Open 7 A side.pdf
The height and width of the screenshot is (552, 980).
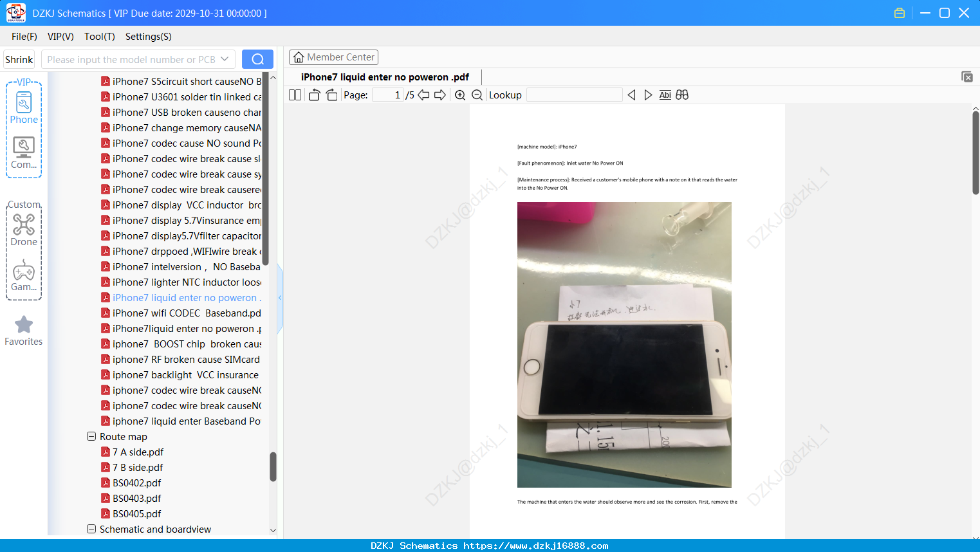[132, 452]
